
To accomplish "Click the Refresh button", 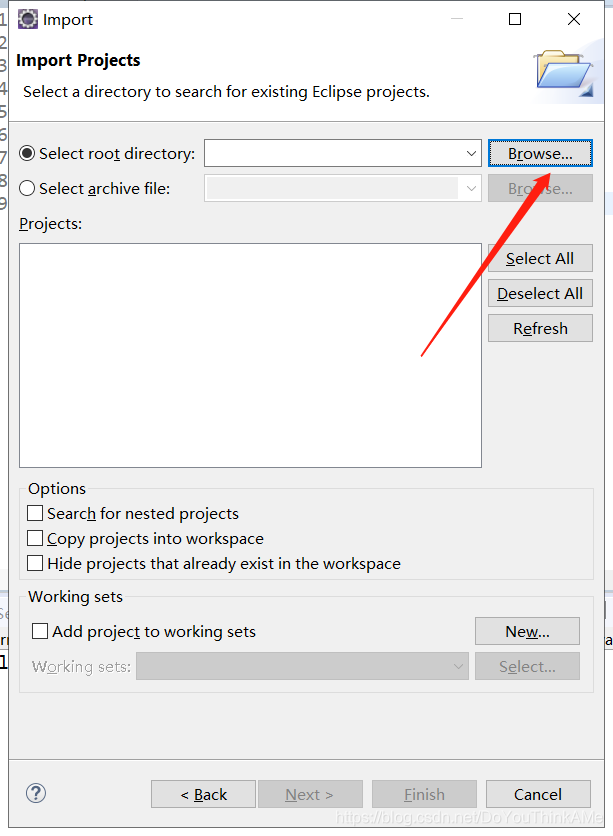I will tap(540, 328).
